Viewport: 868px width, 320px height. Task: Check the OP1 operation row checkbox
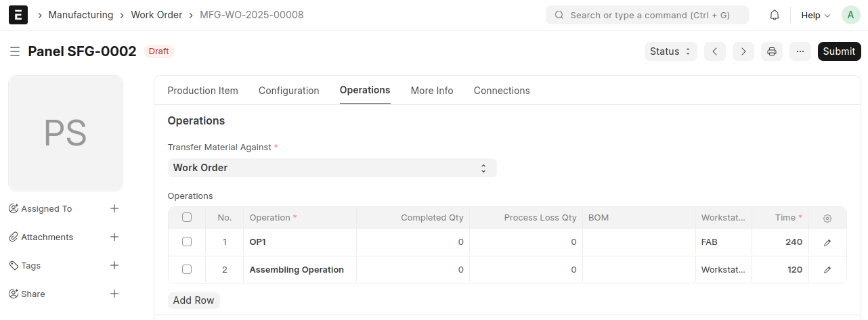click(187, 242)
